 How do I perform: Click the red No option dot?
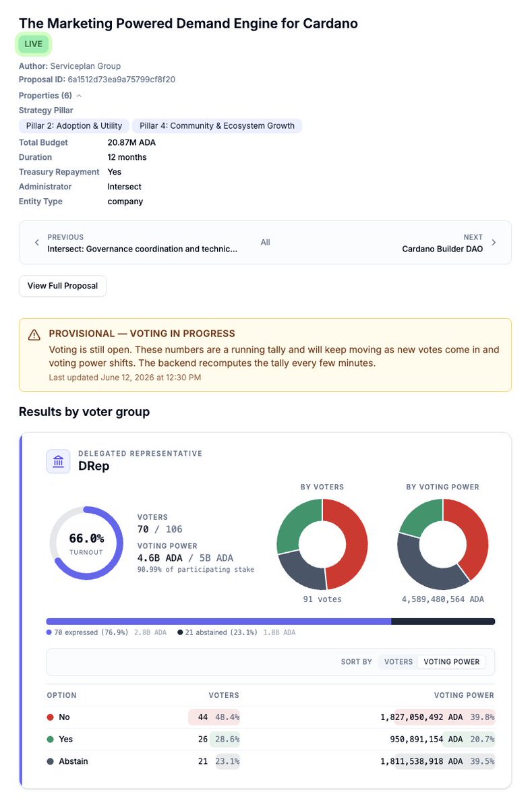coord(50,717)
